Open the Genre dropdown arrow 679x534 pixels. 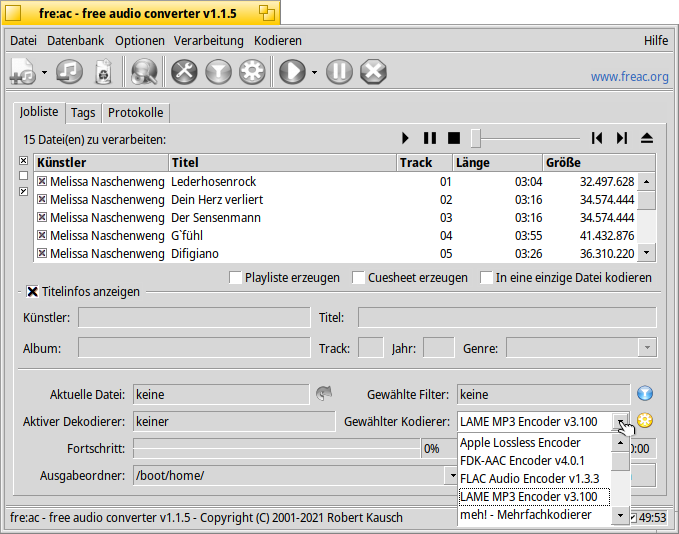click(647, 348)
